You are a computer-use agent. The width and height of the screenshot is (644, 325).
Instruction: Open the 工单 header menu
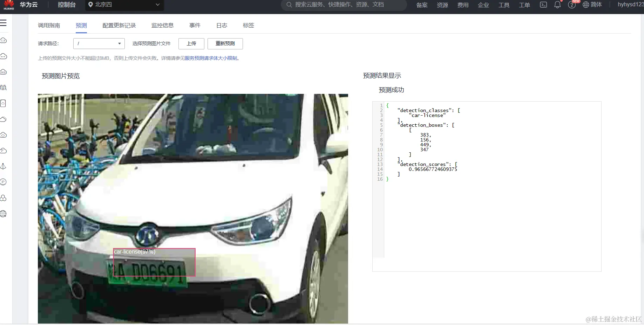click(524, 5)
